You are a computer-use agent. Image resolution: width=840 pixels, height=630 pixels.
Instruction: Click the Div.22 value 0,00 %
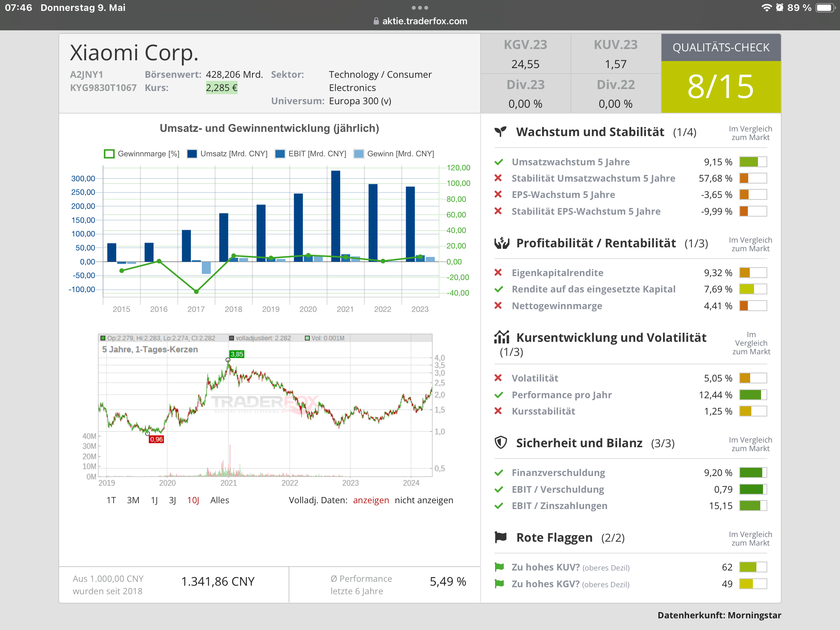(x=616, y=104)
